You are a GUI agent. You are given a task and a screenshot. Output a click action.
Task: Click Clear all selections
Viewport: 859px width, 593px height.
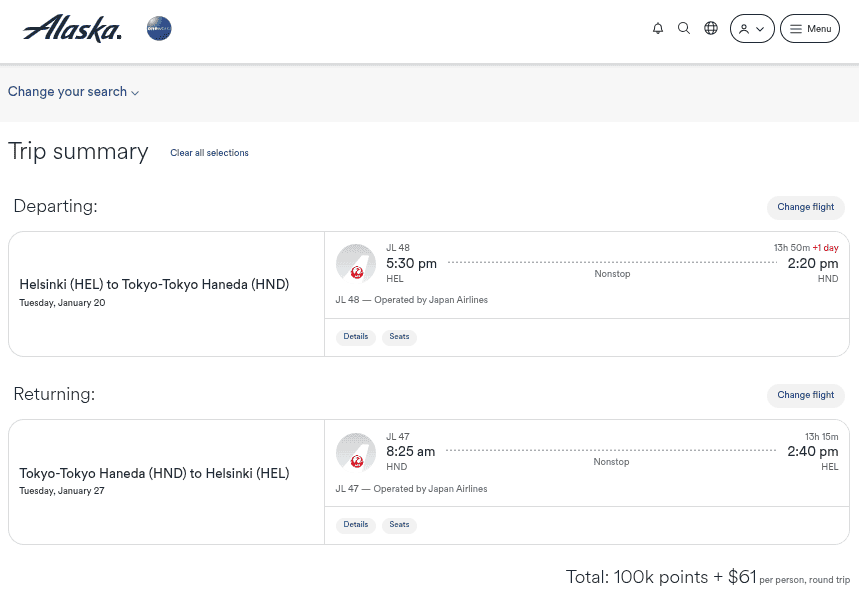click(x=209, y=153)
